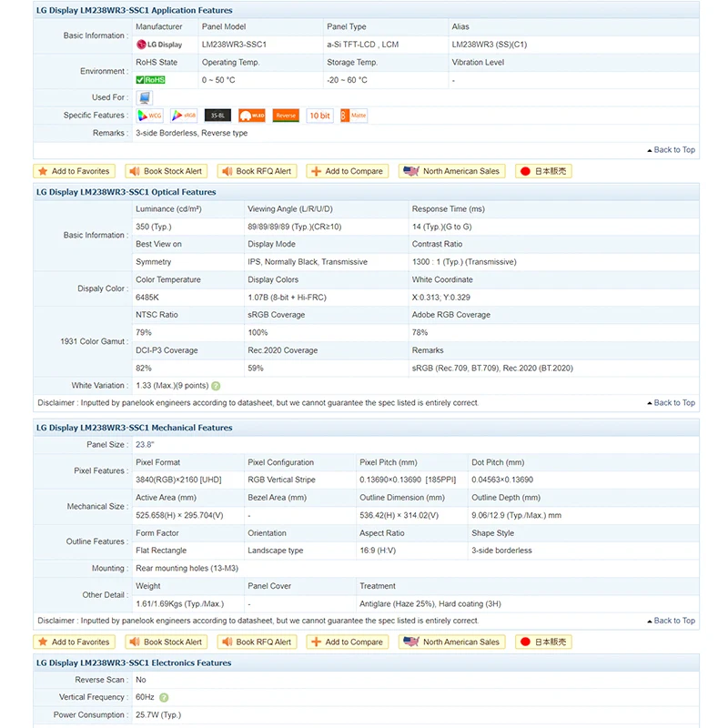This screenshot has width=728, height=728.
Task: Click the sRGB feature icon
Action: (184, 116)
